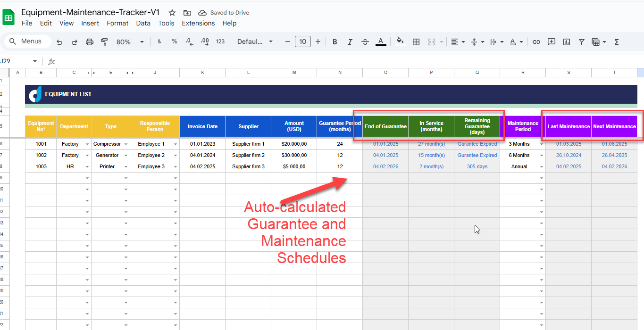The height and width of the screenshot is (330, 644).
Task: Toggle bold formatting on
Action: [x=335, y=41]
